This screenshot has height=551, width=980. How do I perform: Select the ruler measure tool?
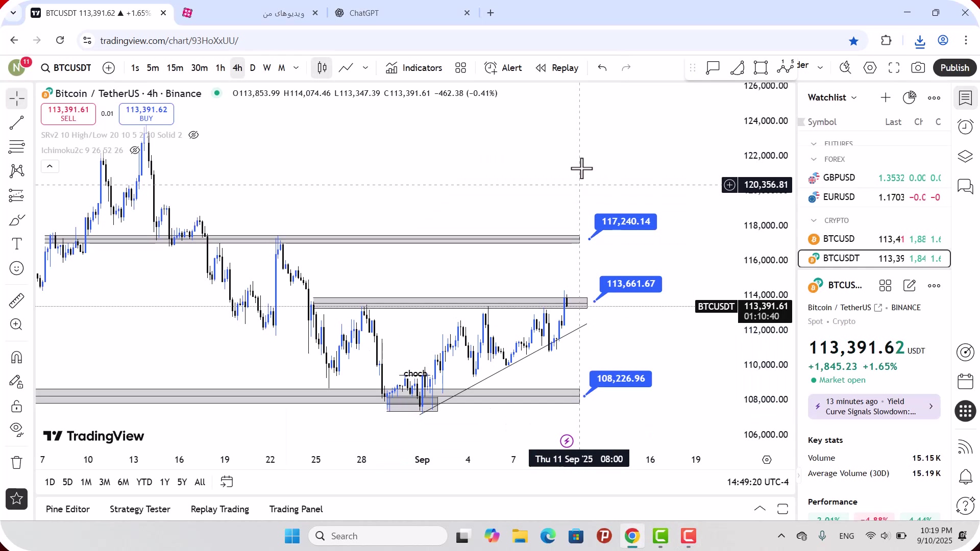pyautogui.click(x=17, y=300)
